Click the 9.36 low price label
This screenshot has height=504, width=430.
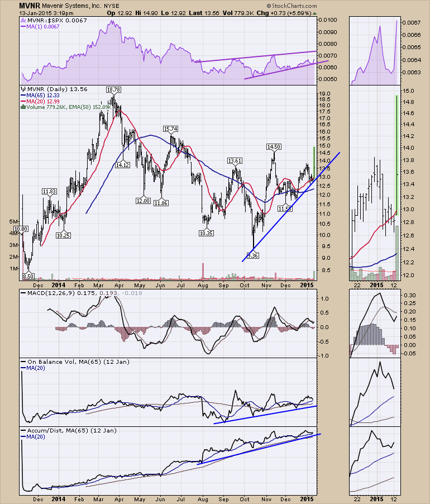(253, 255)
